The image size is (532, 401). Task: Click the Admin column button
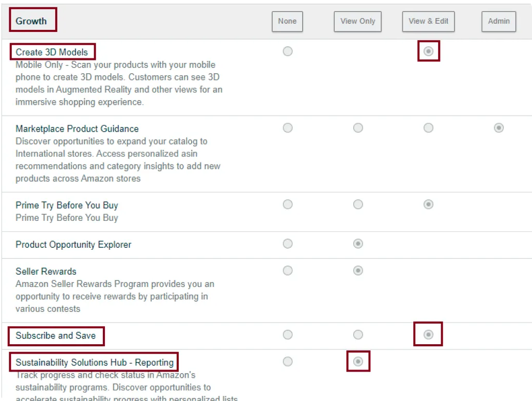tap(498, 21)
